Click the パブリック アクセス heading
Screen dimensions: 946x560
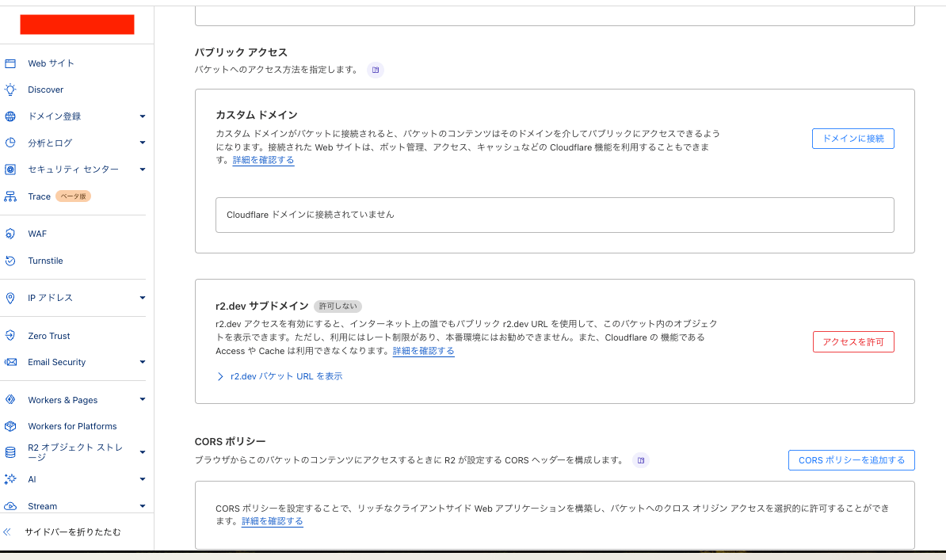click(242, 52)
